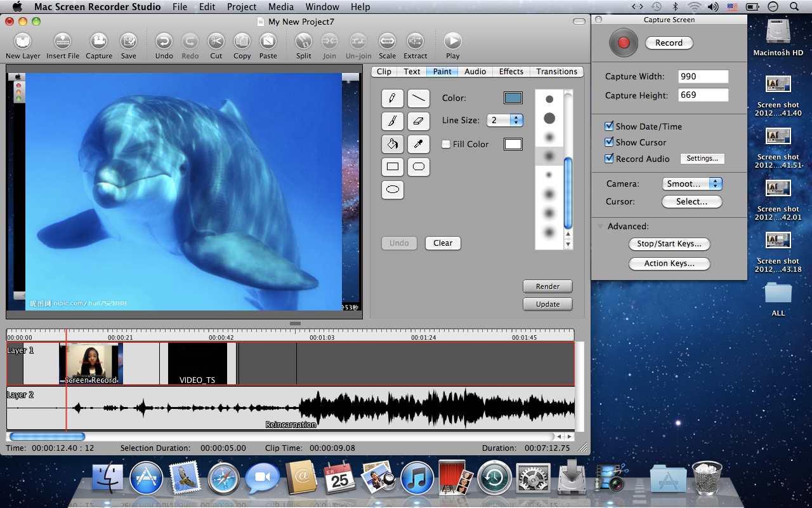Open the Camera mode dropdown
Screen dimensions: 812x508
(692, 184)
